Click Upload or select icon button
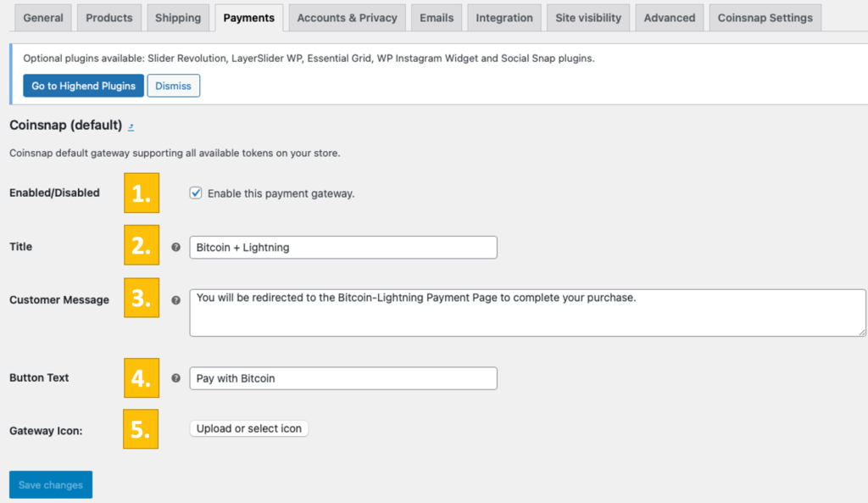 [x=249, y=429]
